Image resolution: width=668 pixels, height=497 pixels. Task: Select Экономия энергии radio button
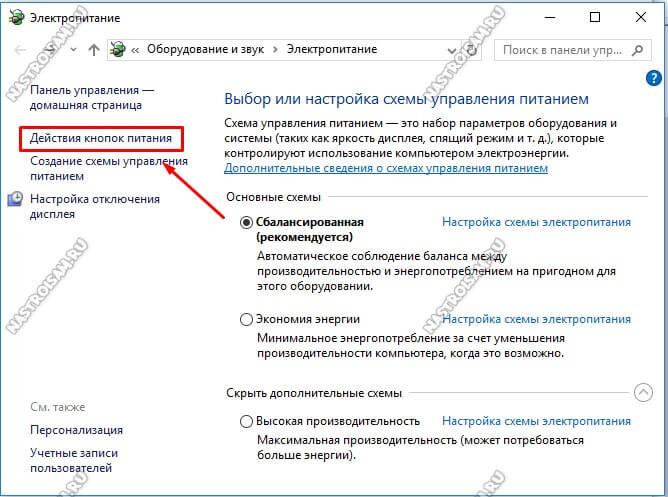pyautogui.click(x=246, y=319)
